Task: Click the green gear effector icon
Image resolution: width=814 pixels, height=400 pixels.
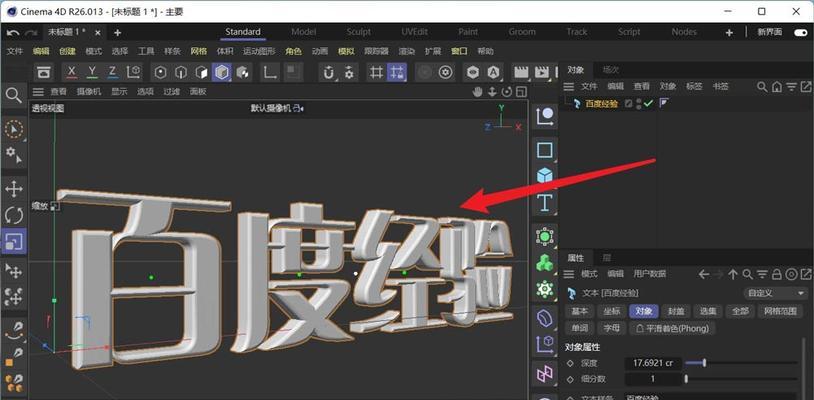Action: pyautogui.click(x=544, y=288)
